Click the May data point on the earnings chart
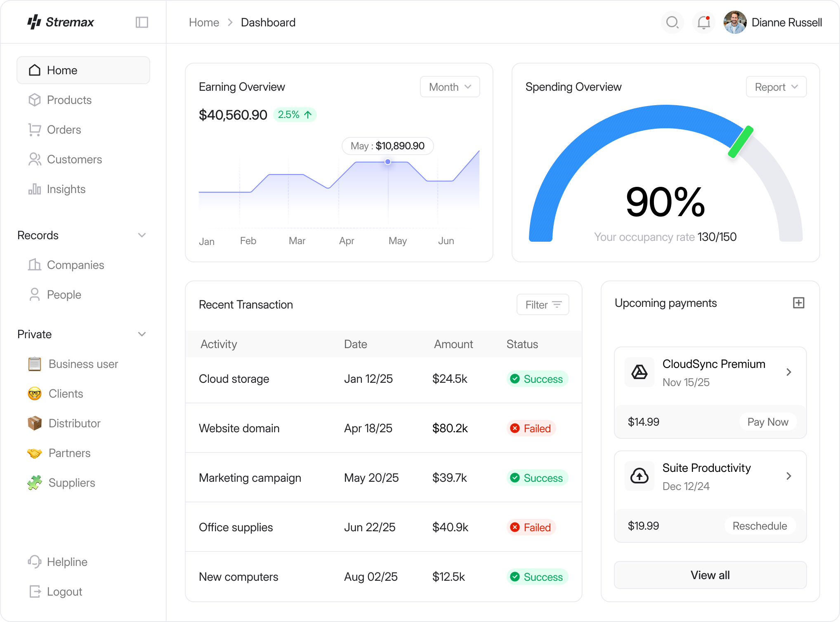The width and height of the screenshot is (840, 622). (x=387, y=162)
